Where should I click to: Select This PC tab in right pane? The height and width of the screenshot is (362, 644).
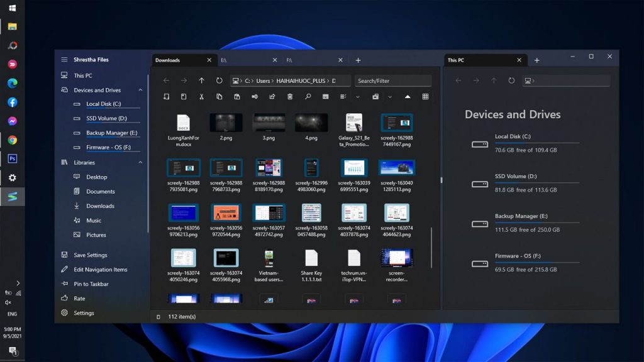(x=486, y=60)
